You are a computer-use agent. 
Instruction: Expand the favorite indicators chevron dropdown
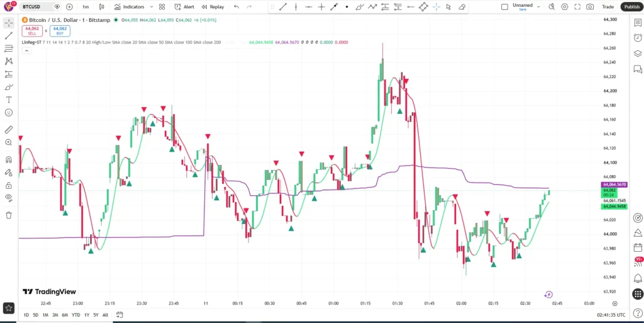tap(152, 6)
